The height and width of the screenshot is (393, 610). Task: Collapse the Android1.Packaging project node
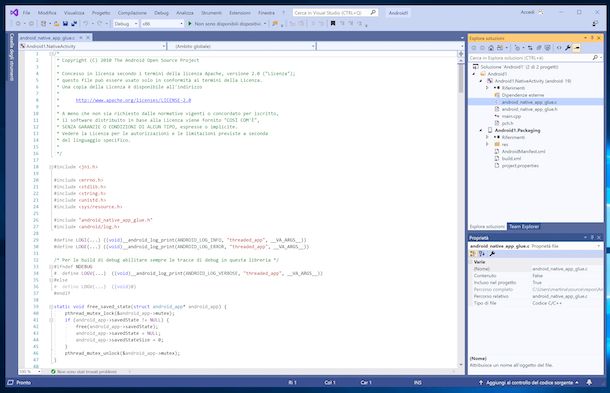click(481, 130)
